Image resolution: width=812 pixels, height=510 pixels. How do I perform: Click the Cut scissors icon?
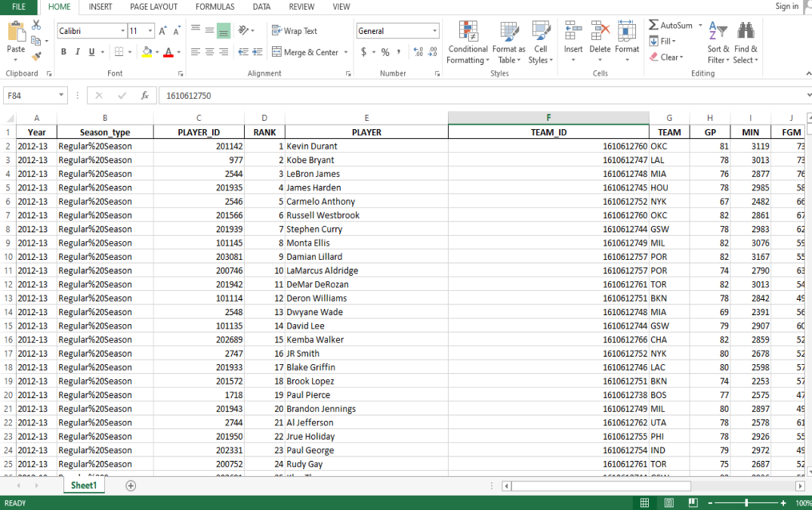[36, 25]
